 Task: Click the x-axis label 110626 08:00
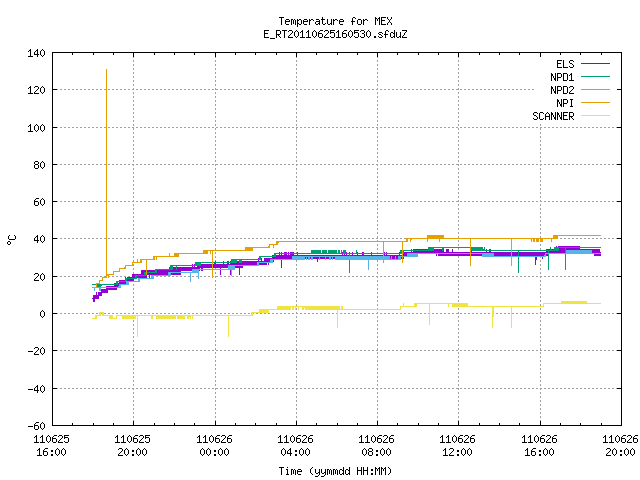pos(376,446)
